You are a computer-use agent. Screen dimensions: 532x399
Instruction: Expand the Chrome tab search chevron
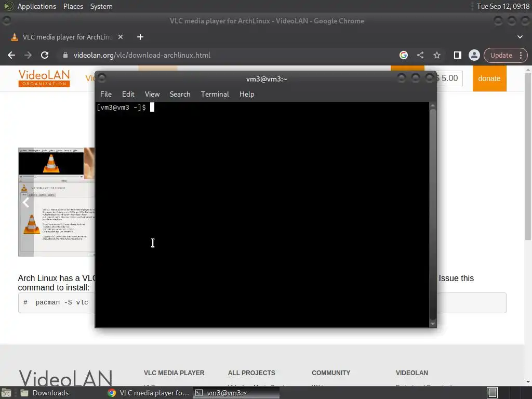520,37
